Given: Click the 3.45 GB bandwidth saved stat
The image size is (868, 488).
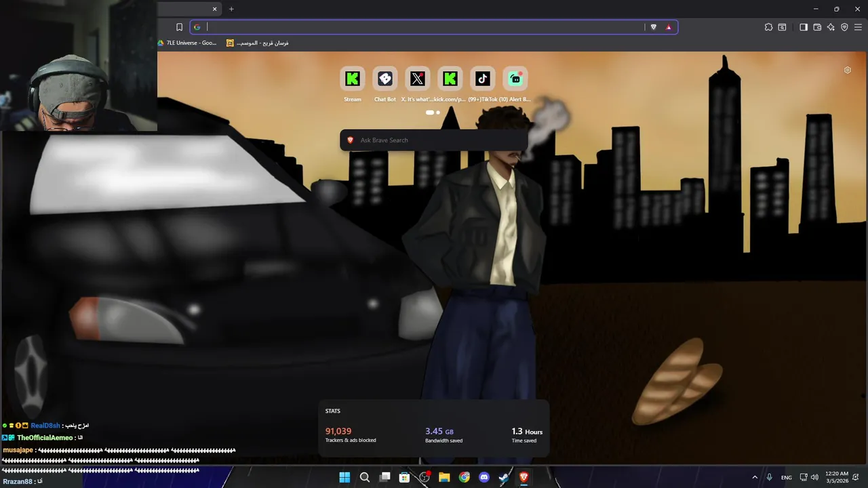Looking at the screenshot, I should click(444, 435).
